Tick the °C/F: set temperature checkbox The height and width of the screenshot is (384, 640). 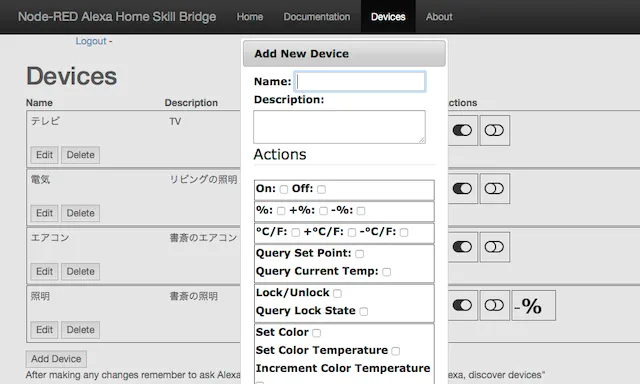pos(296,233)
